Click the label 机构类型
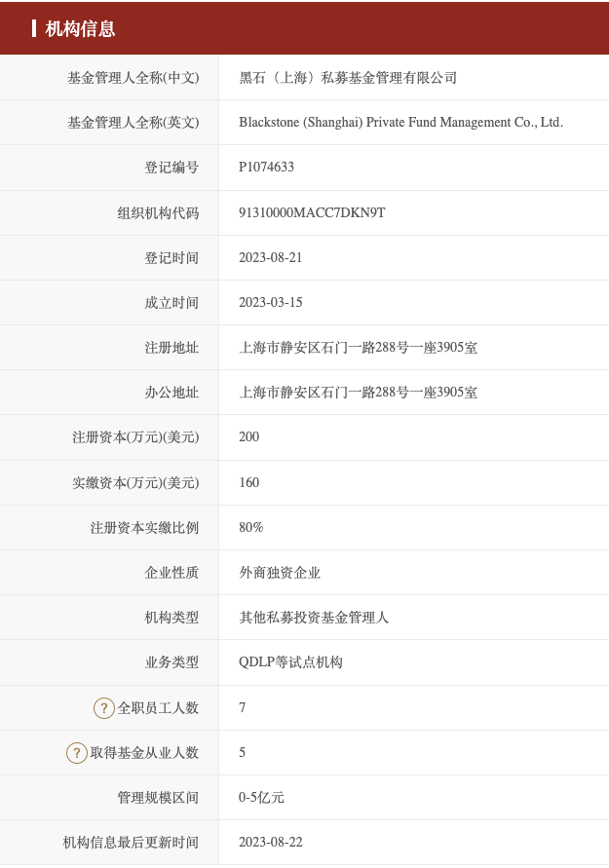Screen dimensions: 609x868 pyautogui.click(x=171, y=618)
